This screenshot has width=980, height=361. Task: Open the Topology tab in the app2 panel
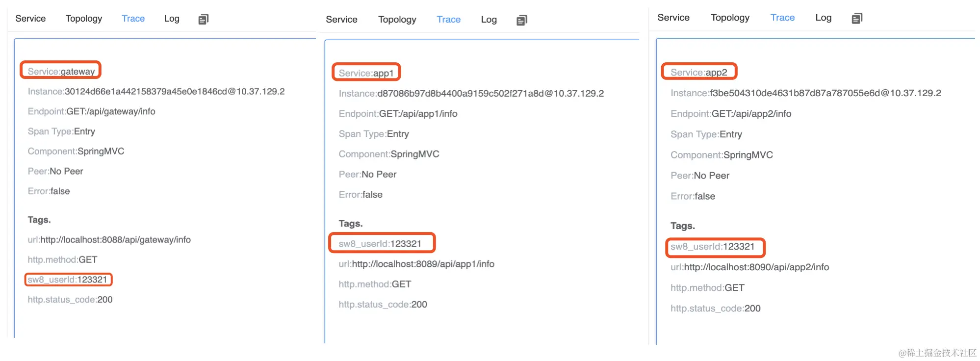(730, 18)
